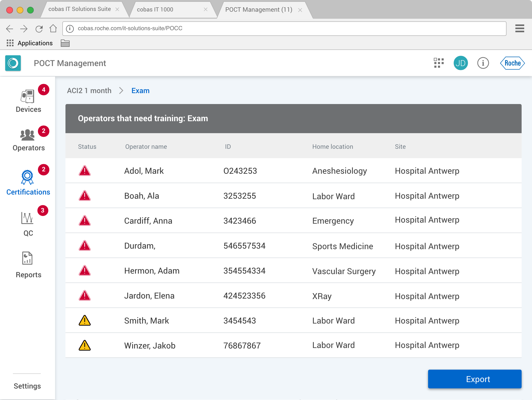
Task: Select the Certifications ribbon icon
Action: (x=27, y=177)
